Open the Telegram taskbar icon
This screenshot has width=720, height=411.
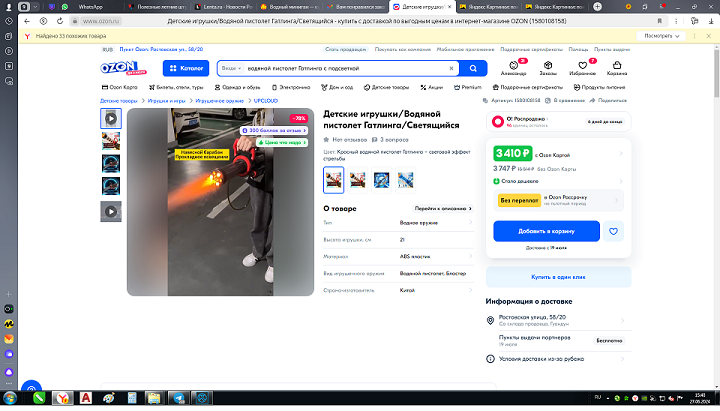(x=178, y=398)
